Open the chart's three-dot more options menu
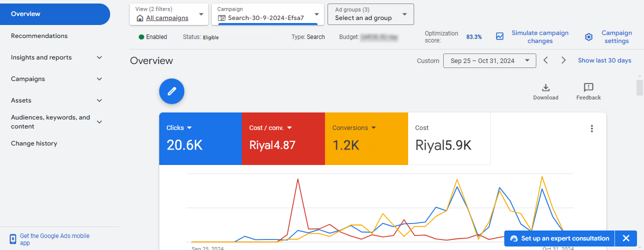The image size is (644, 250). (591, 128)
